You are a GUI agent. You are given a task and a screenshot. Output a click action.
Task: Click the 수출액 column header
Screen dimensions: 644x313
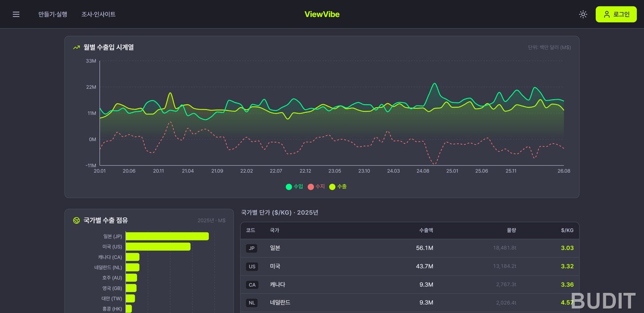click(x=426, y=230)
